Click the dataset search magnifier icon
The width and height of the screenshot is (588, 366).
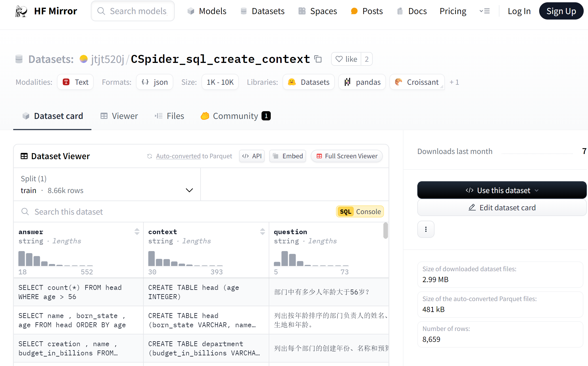pyautogui.click(x=25, y=212)
